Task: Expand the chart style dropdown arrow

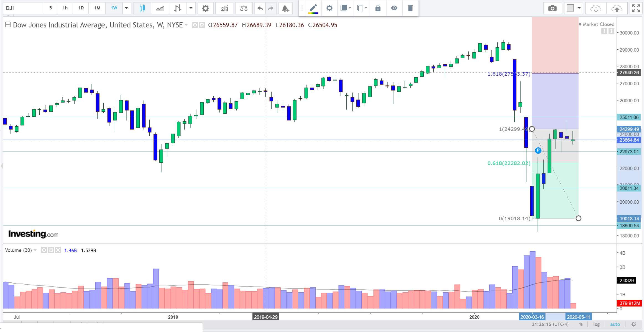Action: (191, 8)
